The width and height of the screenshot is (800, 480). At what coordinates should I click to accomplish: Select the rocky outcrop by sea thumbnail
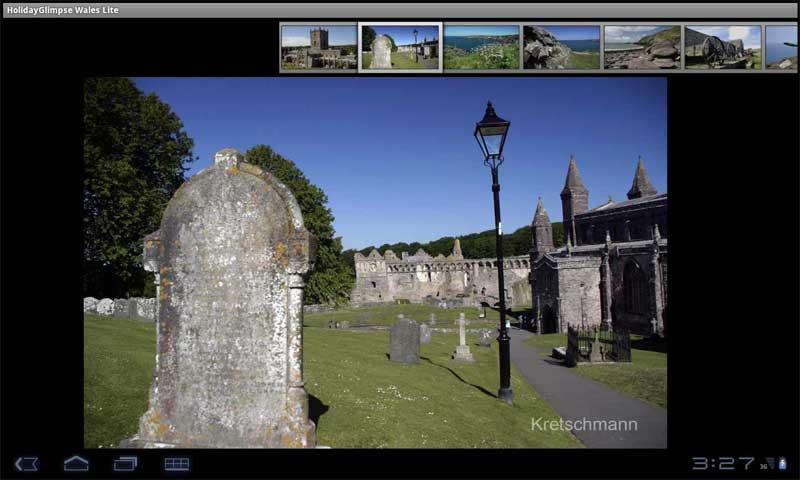(561, 47)
